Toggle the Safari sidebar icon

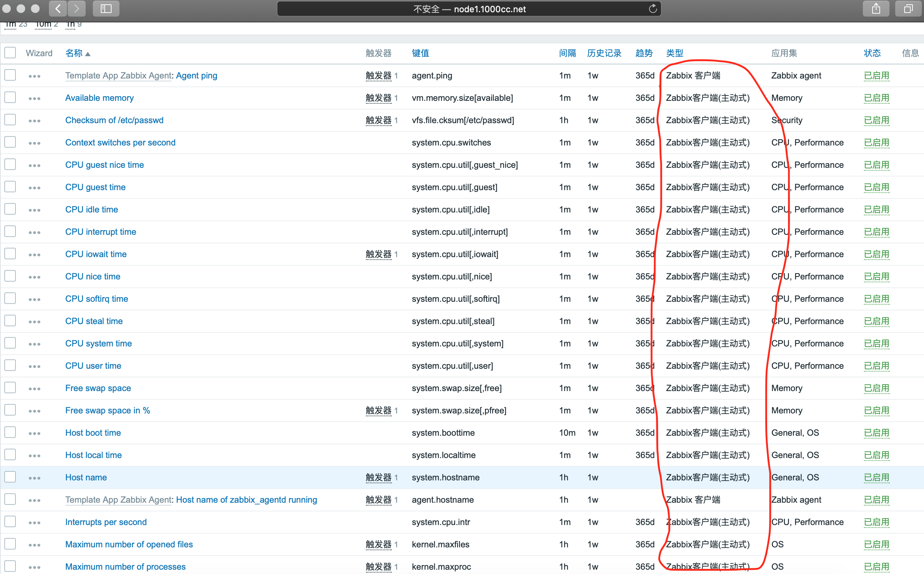point(106,8)
